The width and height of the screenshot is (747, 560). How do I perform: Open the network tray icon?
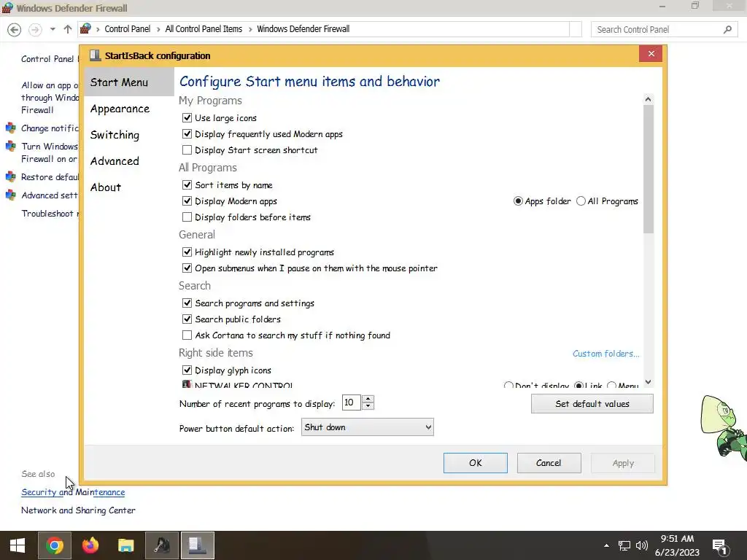[x=624, y=545]
